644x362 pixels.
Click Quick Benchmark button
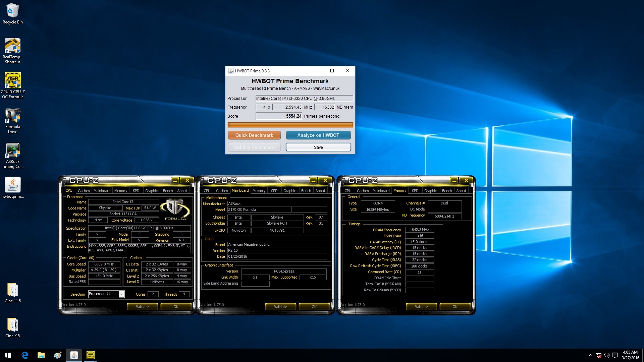click(x=254, y=135)
